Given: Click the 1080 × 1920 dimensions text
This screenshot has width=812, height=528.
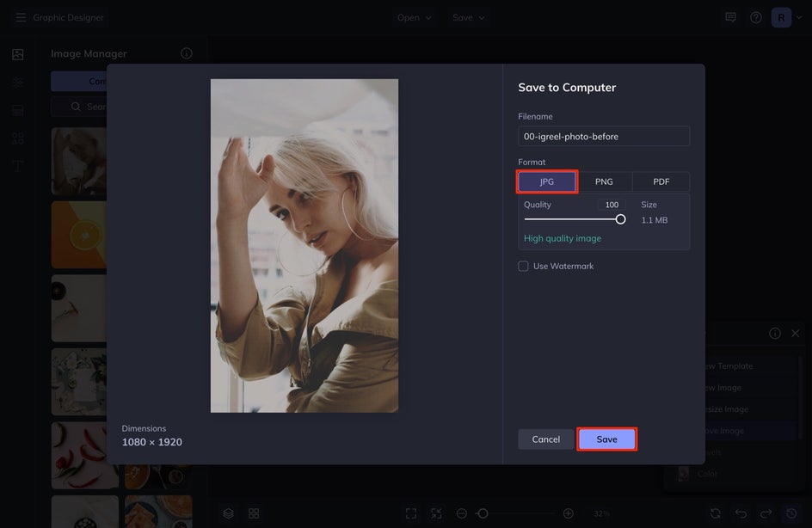Looking at the screenshot, I should point(151,442).
